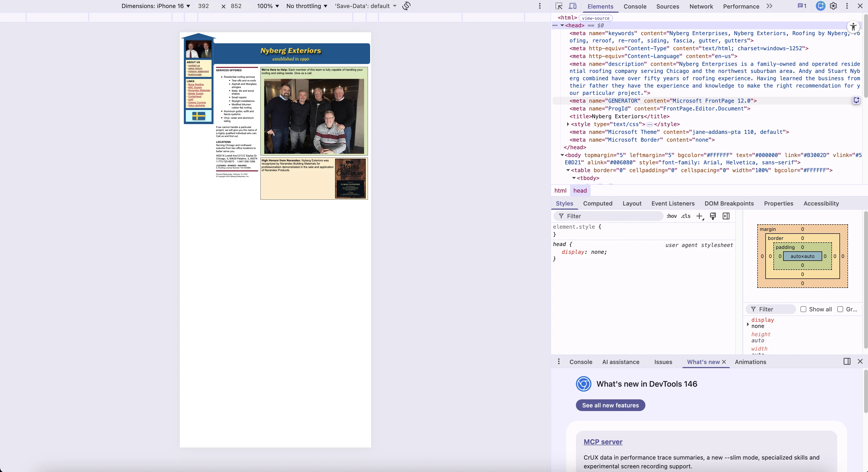Image resolution: width=868 pixels, height=472 pixels.
Task: Toggle the .cls element classes button
Action: [686, 216]
